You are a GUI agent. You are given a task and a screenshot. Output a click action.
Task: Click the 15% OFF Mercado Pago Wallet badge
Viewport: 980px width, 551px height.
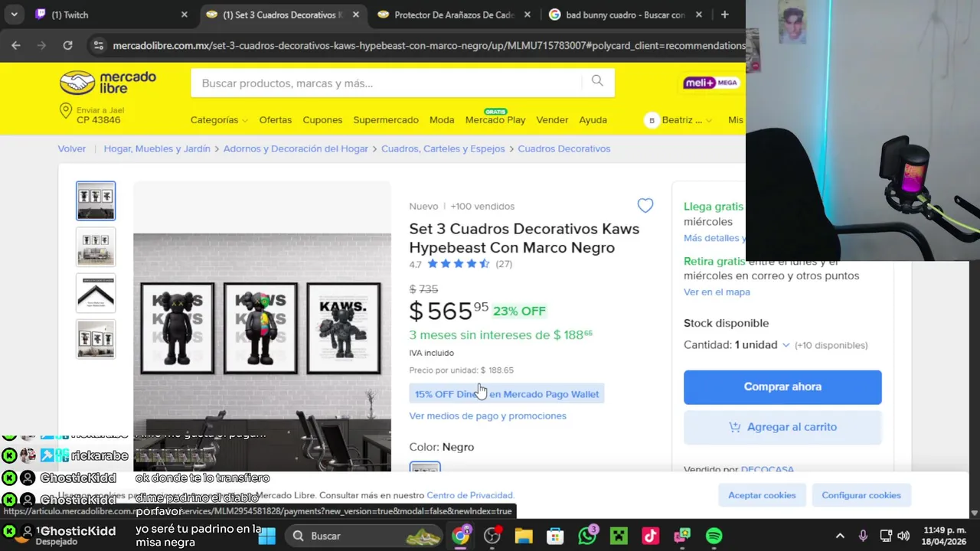pyautogui.click(x=507, y=394)
